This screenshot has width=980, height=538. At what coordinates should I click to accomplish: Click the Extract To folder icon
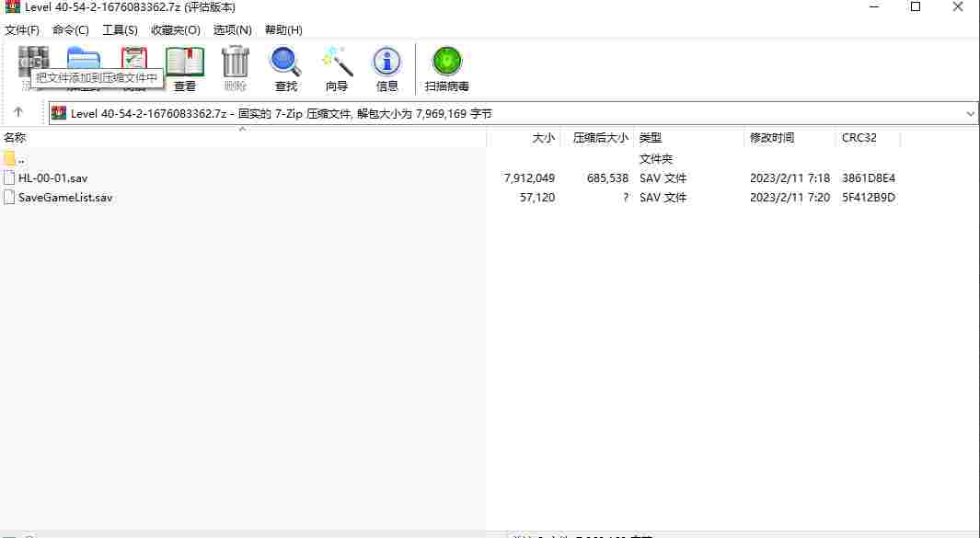[x=83, y=61]
